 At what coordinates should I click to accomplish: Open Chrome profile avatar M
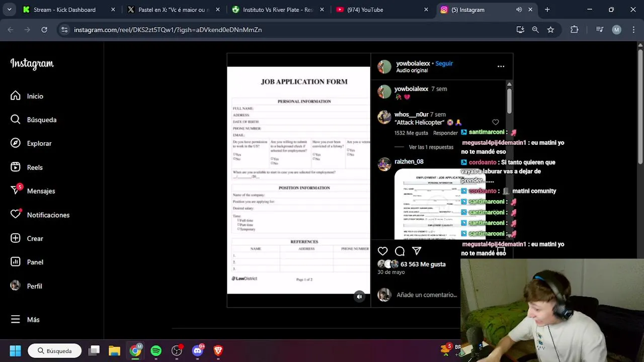point(616,30)
